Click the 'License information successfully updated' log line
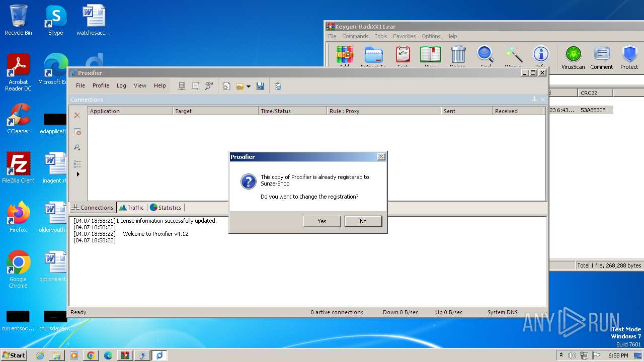 167,221
